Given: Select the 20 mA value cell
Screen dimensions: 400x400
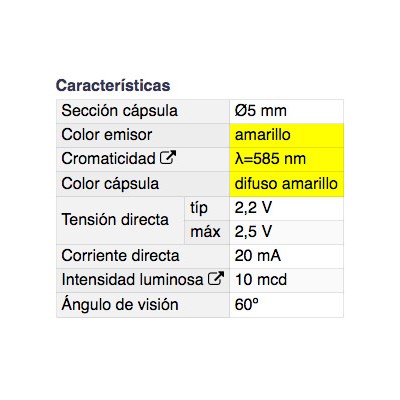Looking at the screenshot, I should pyautogui.click(x=287, y=256).
